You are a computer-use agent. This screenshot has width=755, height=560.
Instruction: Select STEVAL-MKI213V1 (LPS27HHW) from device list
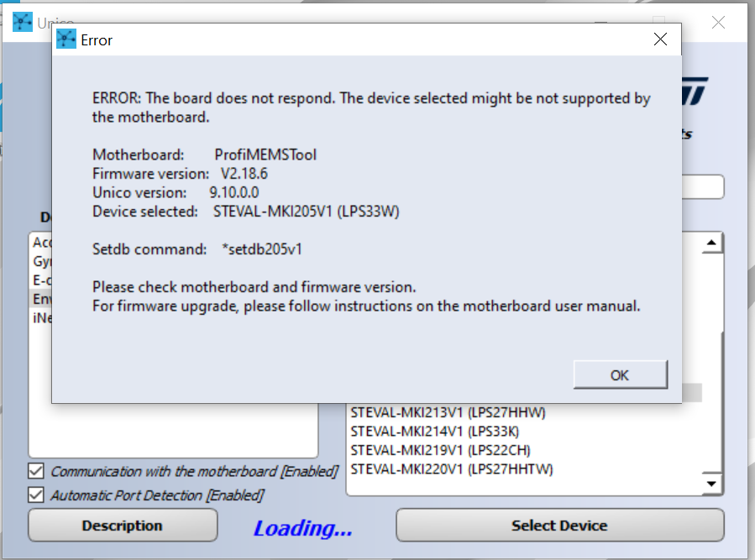pos(448,413)
